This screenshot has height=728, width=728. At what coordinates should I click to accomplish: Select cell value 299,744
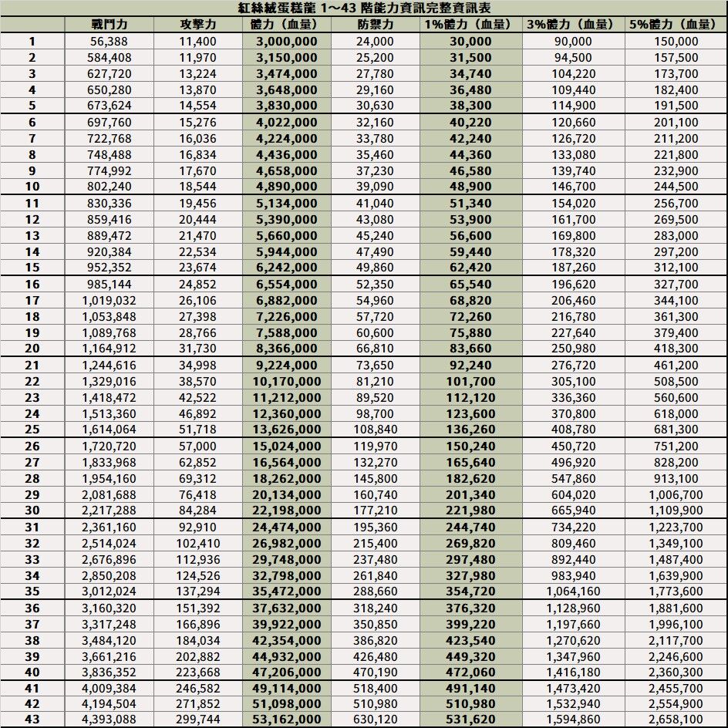[197, 720]
